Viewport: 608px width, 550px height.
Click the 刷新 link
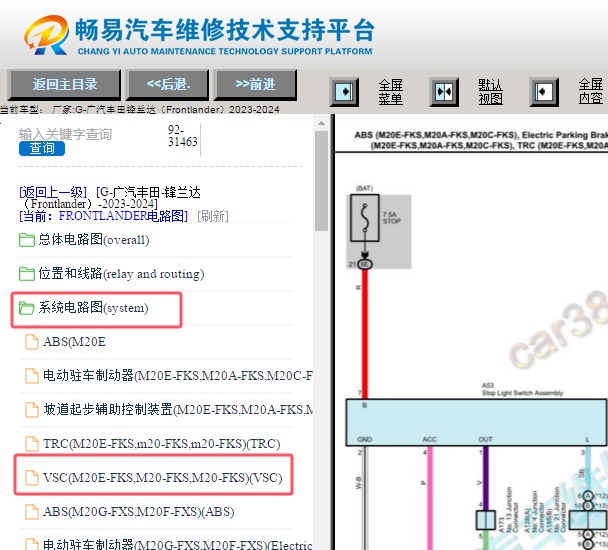(x=213, y=216)
